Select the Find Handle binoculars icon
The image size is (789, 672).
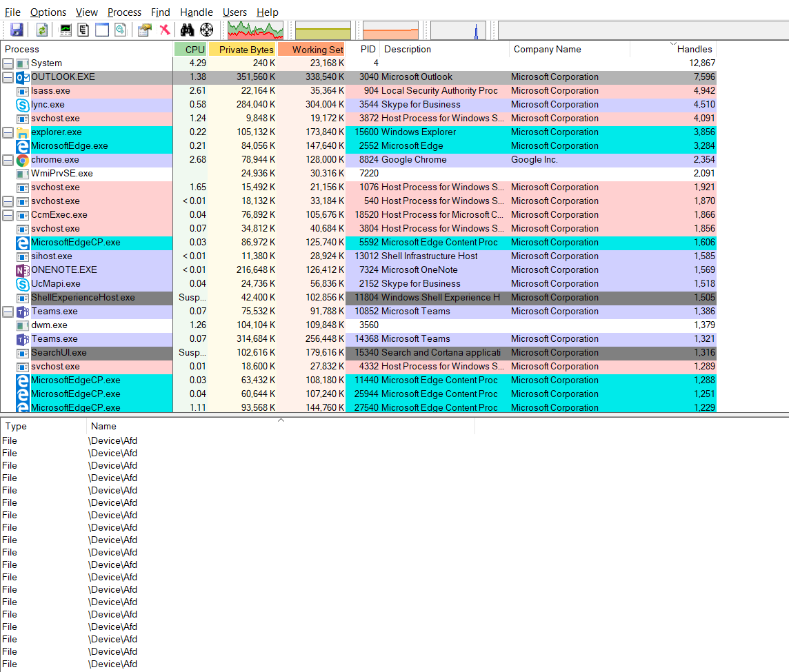tap(187, 30)
